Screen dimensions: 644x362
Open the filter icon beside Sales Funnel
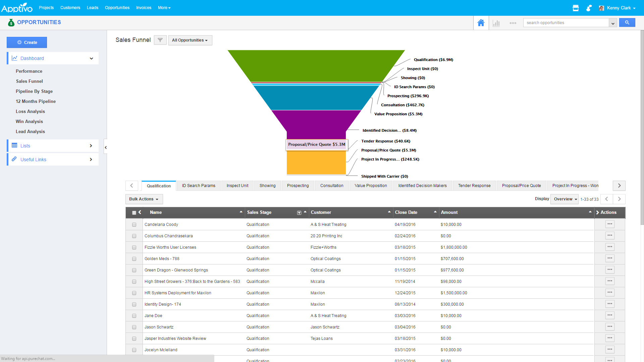pos(160,40)
